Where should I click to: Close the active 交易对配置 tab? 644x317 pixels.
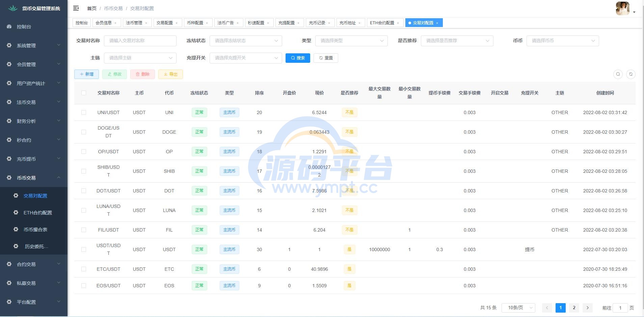pos(437,23)
